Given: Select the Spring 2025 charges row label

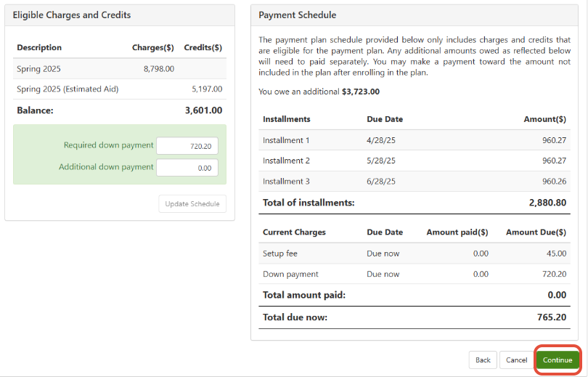Looking at the screenshot, I should (38, 69).
